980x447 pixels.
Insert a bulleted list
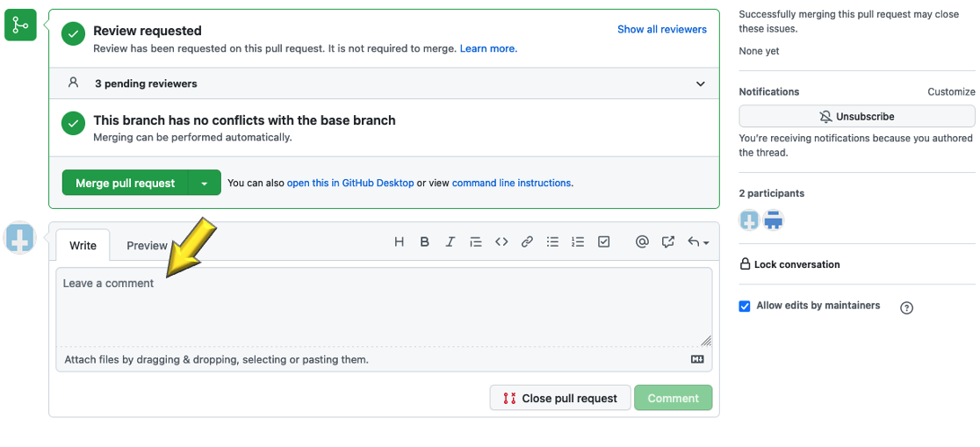(552, 242)
